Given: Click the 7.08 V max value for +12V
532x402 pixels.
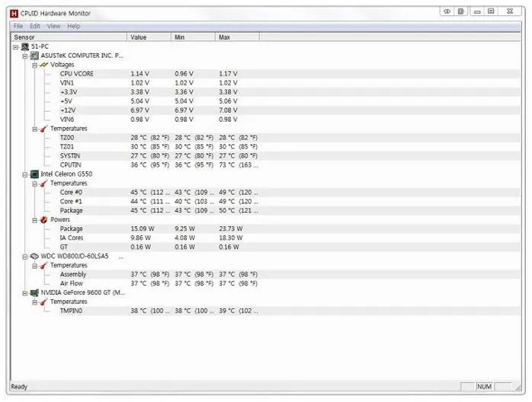Looking at the screenshot, I should [x=228, y=110].
